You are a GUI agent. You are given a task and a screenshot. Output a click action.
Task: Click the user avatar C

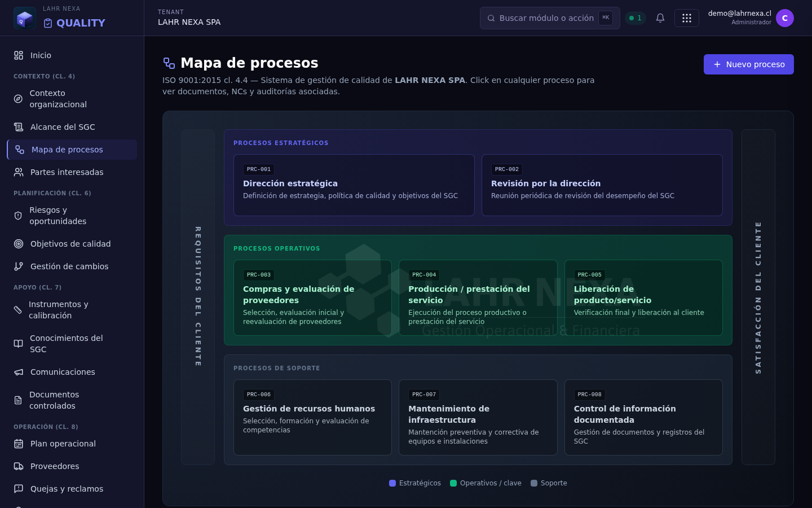(x=785, y=18)
